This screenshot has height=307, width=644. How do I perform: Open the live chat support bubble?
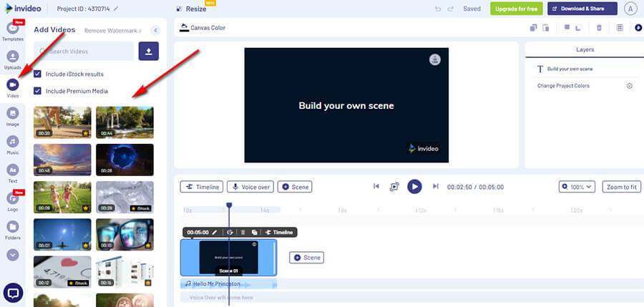pos(13,293)
